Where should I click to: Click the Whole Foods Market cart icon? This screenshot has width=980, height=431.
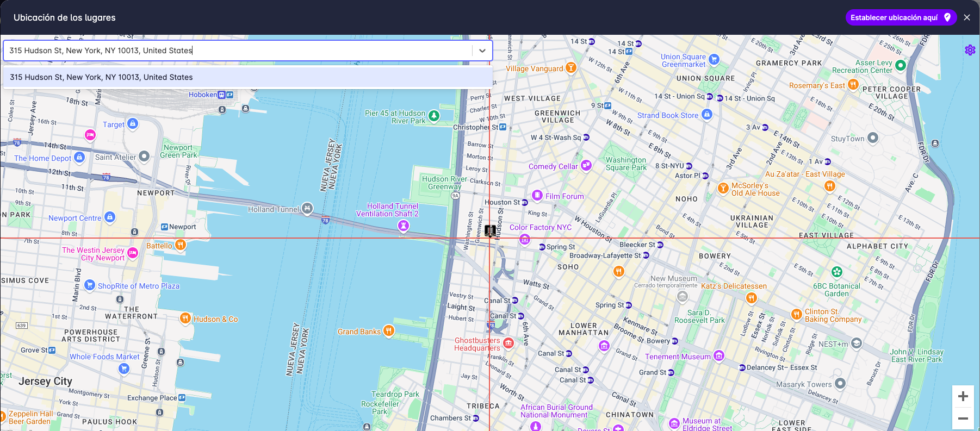coord(123,368)
